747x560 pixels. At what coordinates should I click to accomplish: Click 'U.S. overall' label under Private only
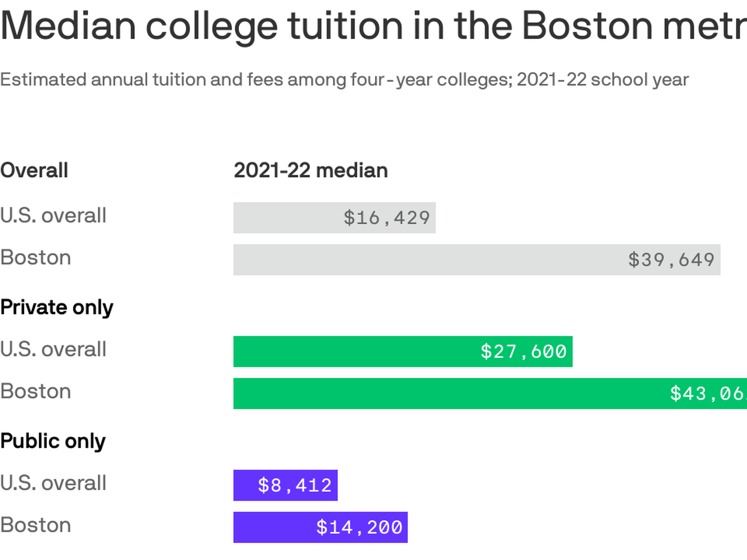tap(53, 350)
